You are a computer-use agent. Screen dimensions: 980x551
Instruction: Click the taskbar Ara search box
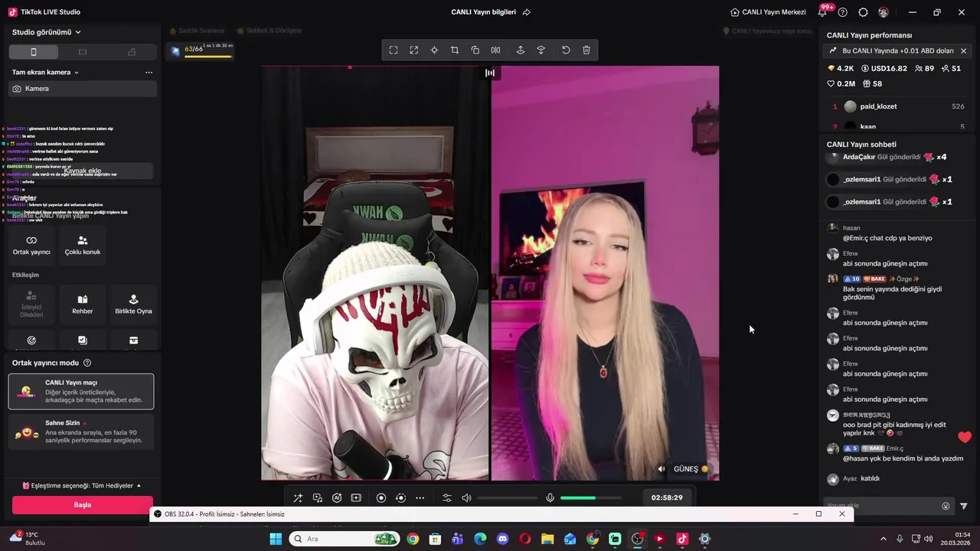(x=345, y=539)
